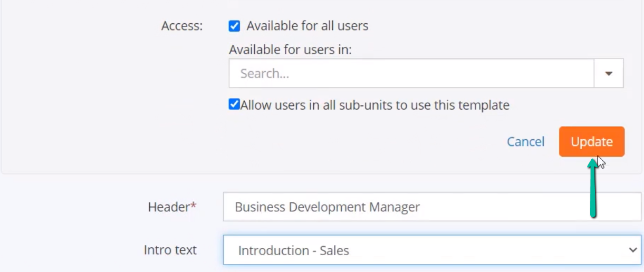Click the Header field label
644x272 pixels.
(169, 207)
